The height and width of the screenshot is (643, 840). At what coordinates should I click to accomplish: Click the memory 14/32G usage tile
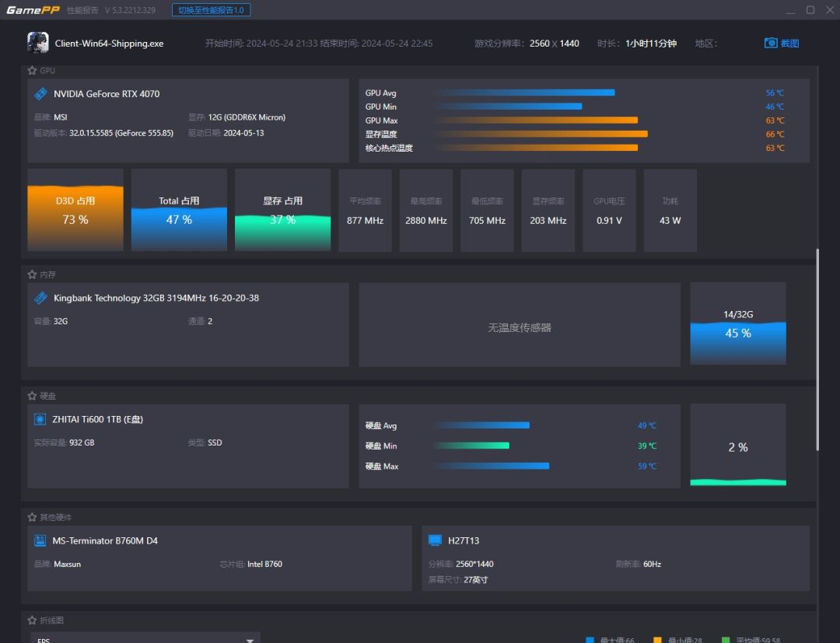pos(737,323)
